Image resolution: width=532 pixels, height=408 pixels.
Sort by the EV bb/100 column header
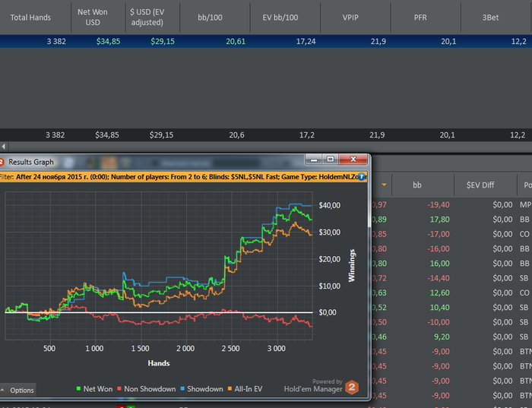[x=285, y=17]
